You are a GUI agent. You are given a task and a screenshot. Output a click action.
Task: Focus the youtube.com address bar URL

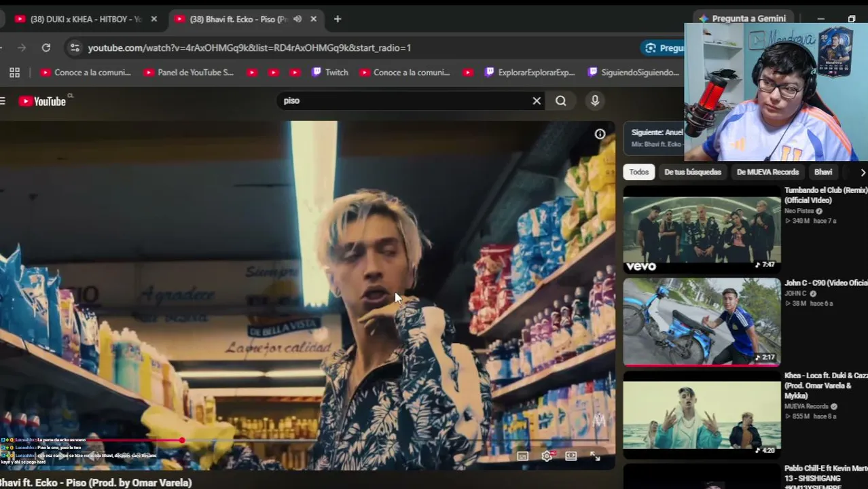249,48
